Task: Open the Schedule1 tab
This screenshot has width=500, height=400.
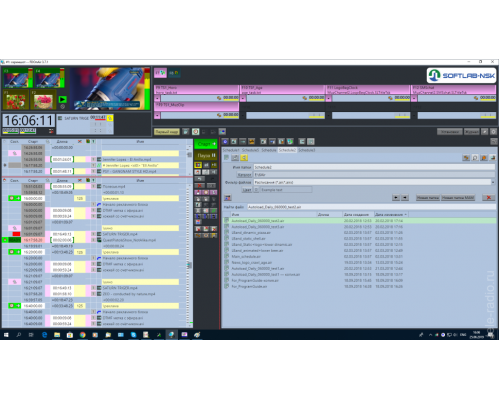Action: tap(231, 150)
